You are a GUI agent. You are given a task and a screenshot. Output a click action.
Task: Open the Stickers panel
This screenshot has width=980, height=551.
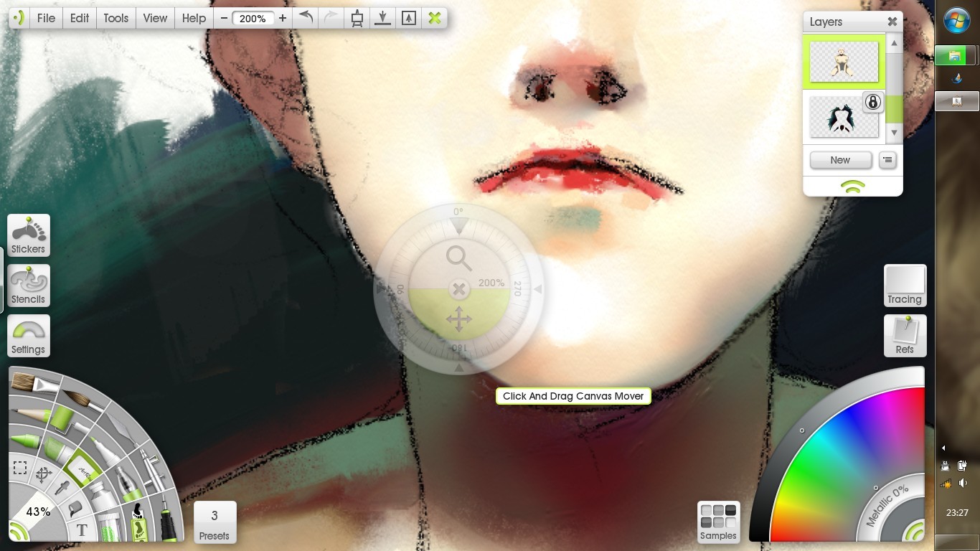tap(29, 235)
